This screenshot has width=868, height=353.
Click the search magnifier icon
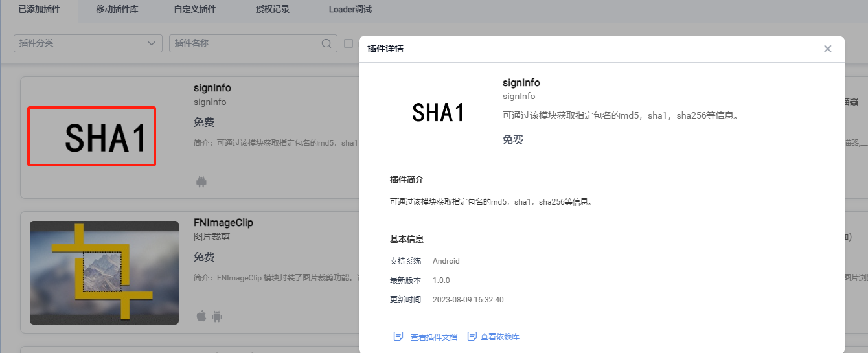[x=326, y=43]
